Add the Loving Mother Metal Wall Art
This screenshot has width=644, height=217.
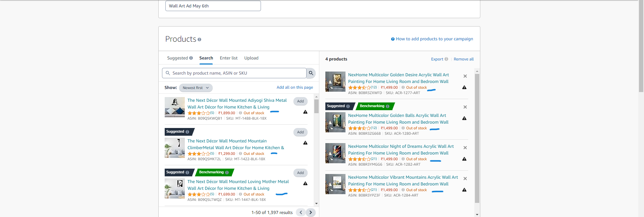(x=301, y=173)
